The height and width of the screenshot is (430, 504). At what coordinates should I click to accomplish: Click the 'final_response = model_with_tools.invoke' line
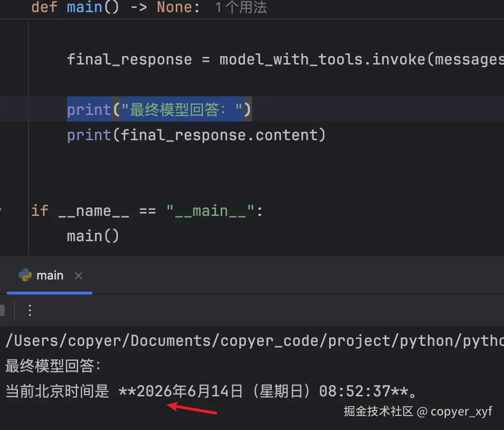285,60
